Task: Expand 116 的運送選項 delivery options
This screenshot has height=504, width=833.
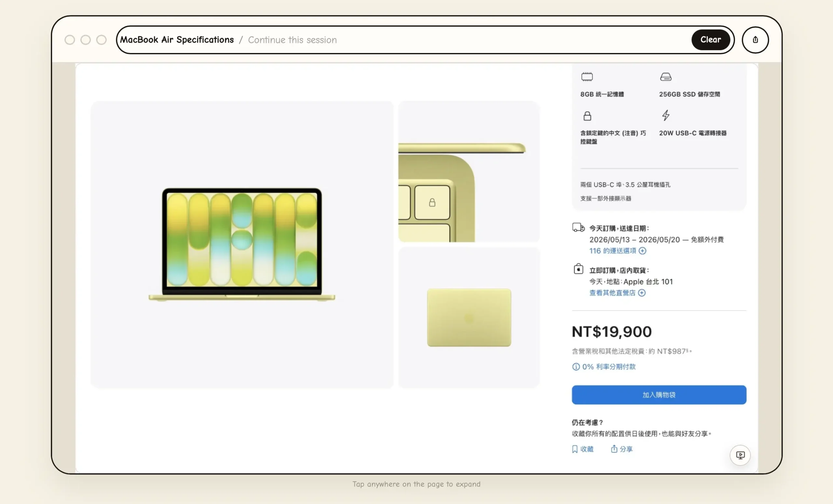Action: 618,251
